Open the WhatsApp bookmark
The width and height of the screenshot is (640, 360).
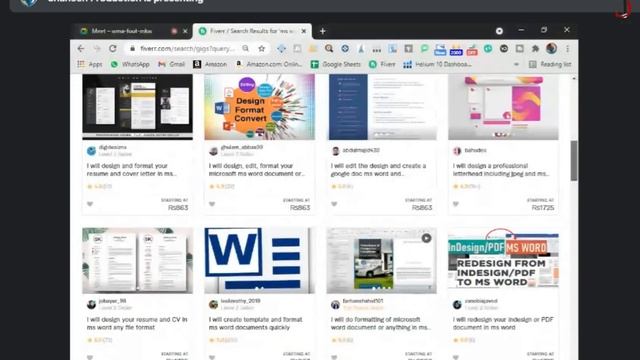pos(130,64)
